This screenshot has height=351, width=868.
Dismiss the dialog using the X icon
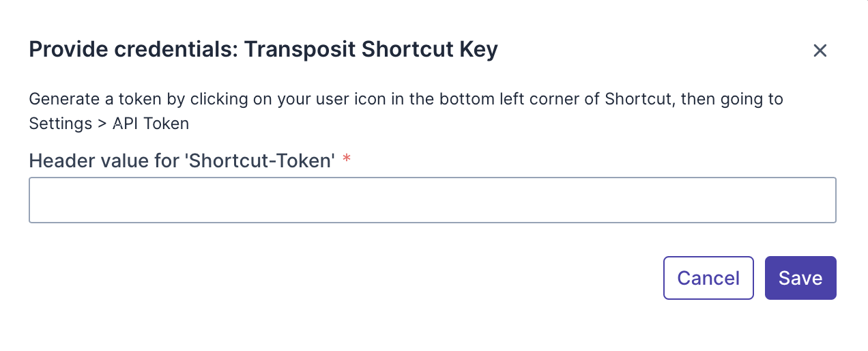coord(820,51)
